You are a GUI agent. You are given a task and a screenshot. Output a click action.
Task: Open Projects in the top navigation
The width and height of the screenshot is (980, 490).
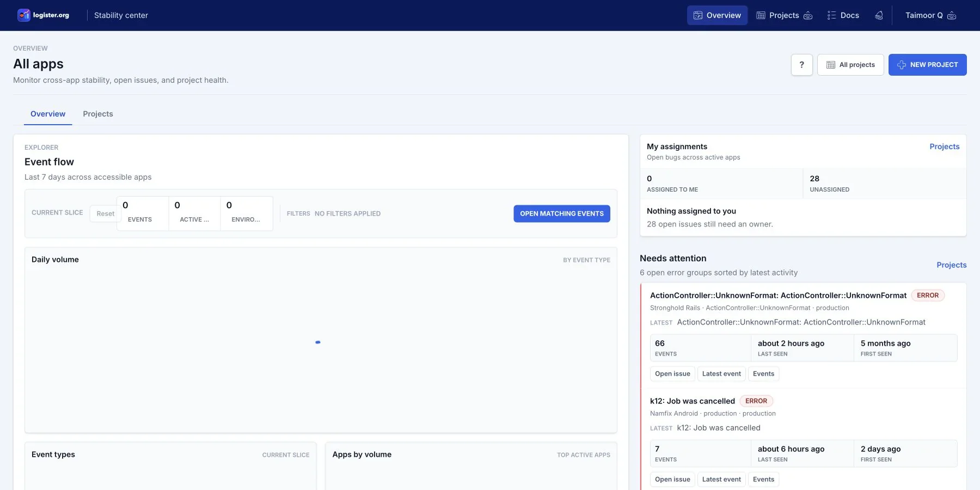tap(784, 15)
